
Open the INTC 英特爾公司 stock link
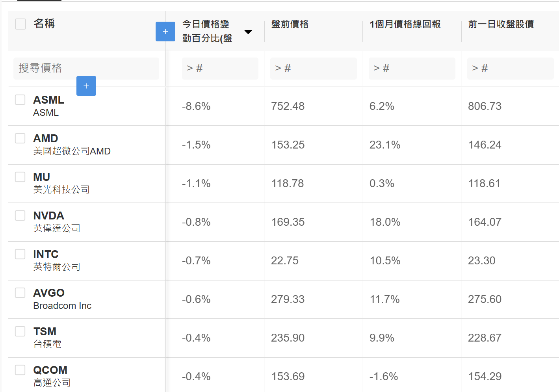point(57,260)
